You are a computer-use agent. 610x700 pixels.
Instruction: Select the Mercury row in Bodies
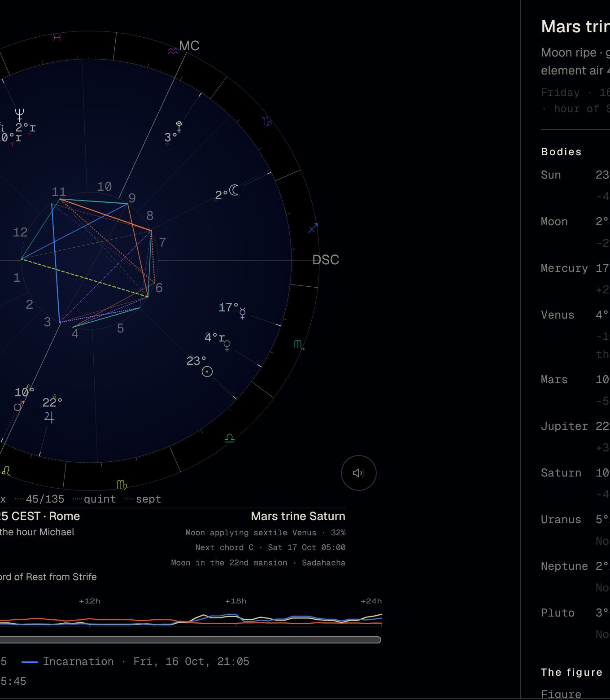(x=575, y=278)
